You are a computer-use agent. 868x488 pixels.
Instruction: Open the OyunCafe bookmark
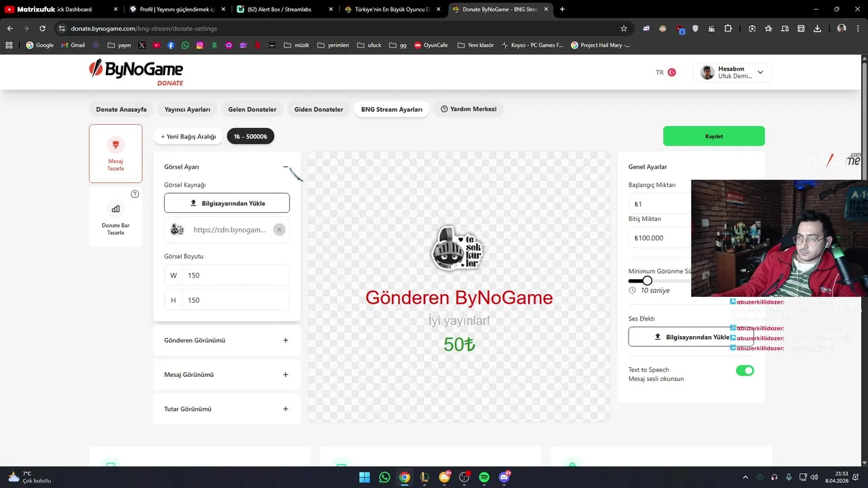pyautogui.click(x=431, y=45)
